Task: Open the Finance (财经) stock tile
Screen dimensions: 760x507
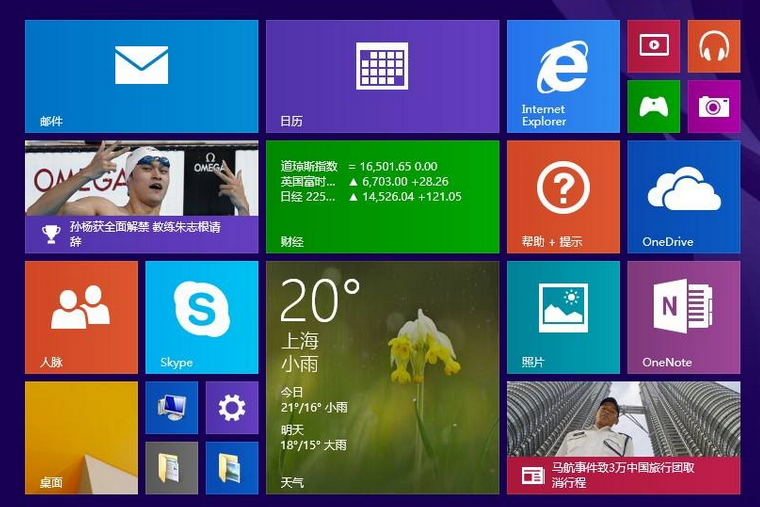Action: 382,196
